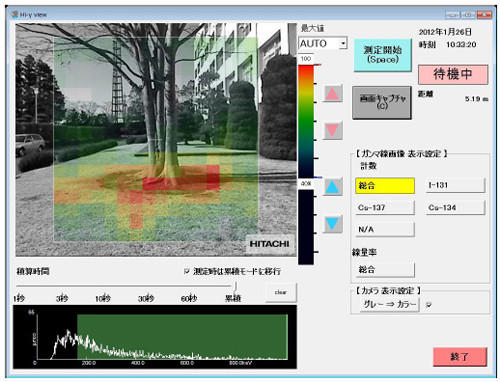500x382 pixels.
Task: Toggle the checkbox next to グレー⇒カラー
Action: (x=429, y=304)
